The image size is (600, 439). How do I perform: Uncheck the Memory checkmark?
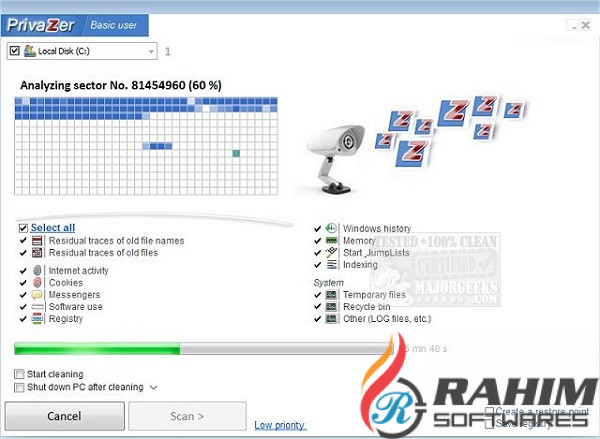point(317,241)
